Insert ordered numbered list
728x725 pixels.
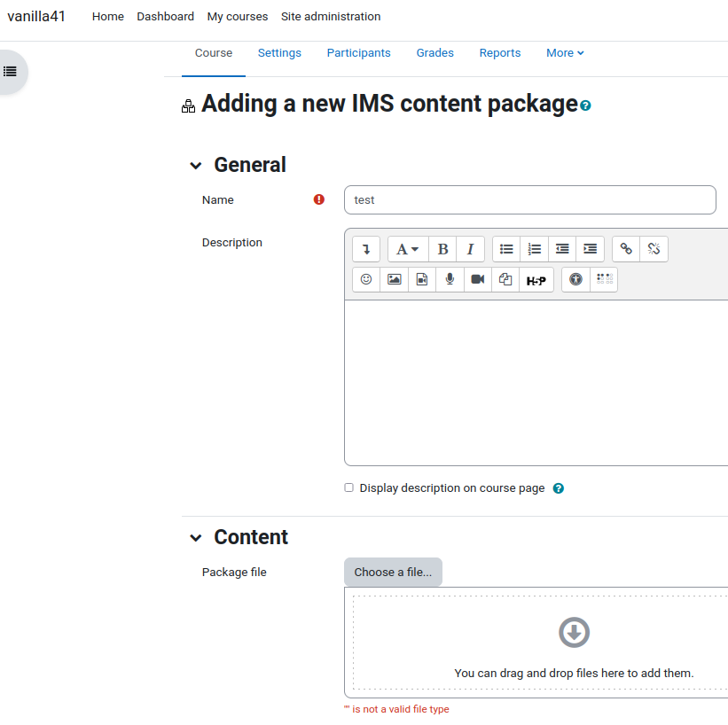[x=535, y=249]
